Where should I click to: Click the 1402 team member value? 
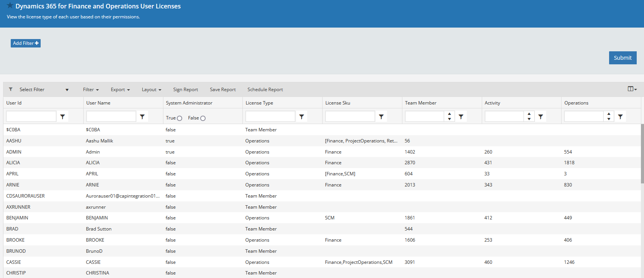(410, 152)
